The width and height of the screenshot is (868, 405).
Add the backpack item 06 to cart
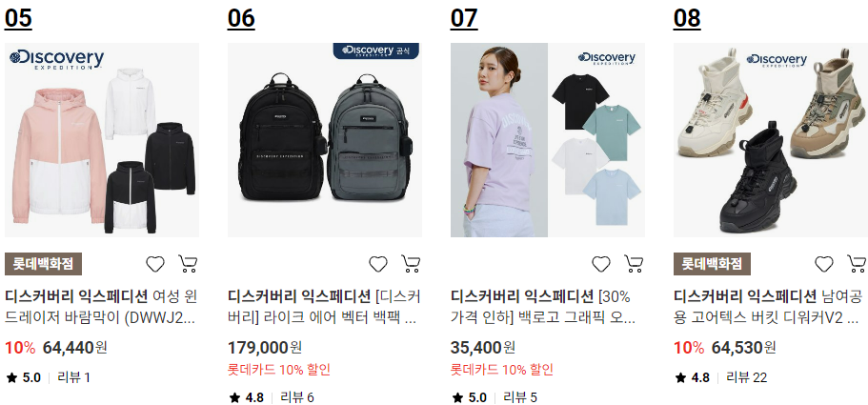tap(412, 265)
